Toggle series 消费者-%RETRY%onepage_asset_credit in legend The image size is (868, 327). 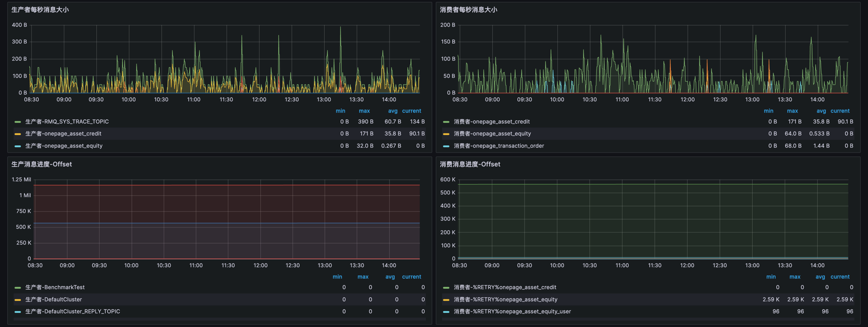[505, 287]
